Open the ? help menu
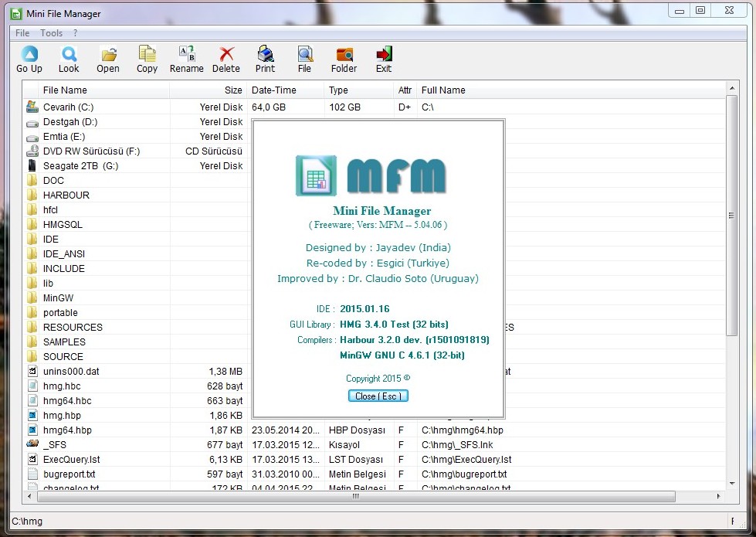The width and height of the screenshot is (756, 537). 75,33
